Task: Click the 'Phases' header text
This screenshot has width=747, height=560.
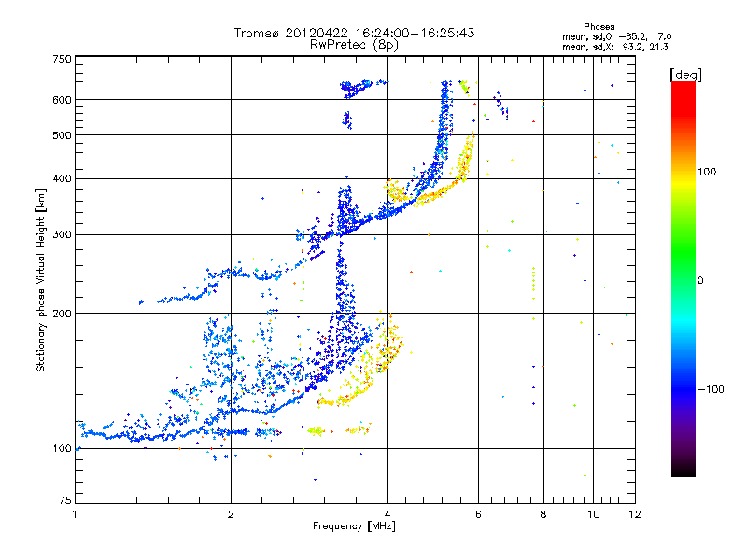Action: (599, 27)
